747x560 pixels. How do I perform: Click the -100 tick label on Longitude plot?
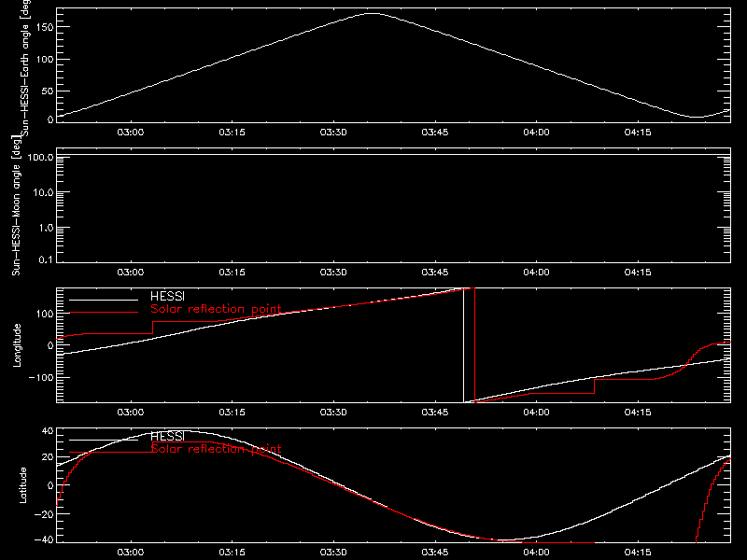[x=41, y=377]
